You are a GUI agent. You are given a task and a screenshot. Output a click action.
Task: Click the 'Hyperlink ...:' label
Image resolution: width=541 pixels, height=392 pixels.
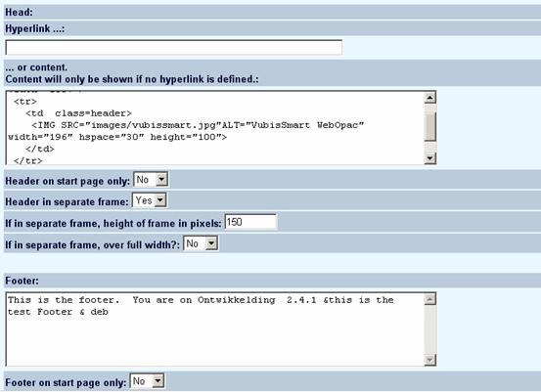[35, 28]
